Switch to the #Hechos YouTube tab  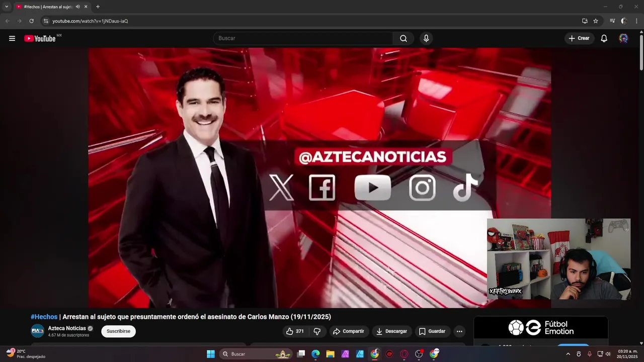(48, 7)
